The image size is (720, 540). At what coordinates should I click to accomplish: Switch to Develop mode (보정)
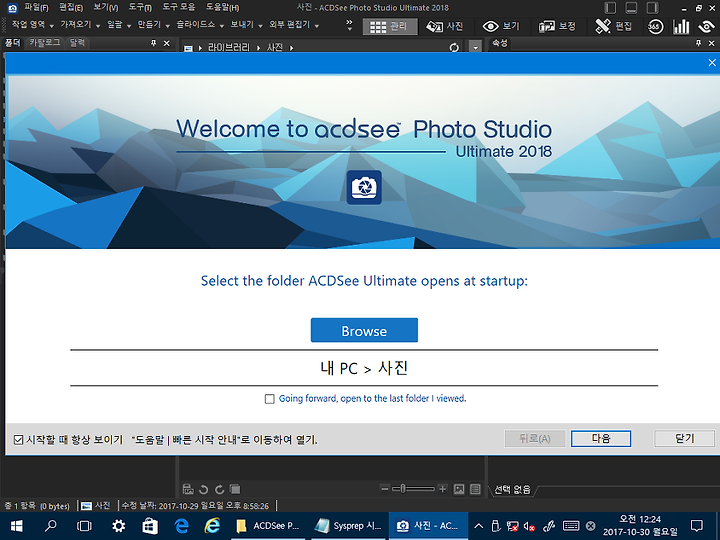coord(557,27)
